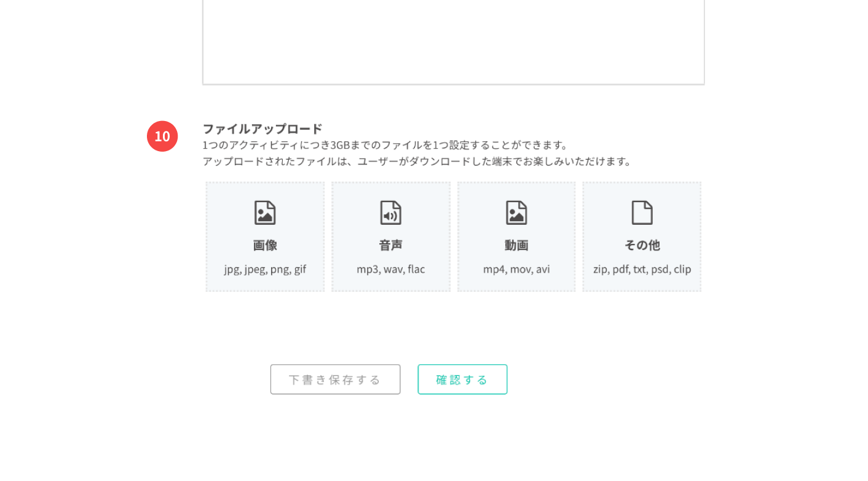Click the blank document icon for その他
The height and width of the screenshot is (481, 868).
(642, 213)
